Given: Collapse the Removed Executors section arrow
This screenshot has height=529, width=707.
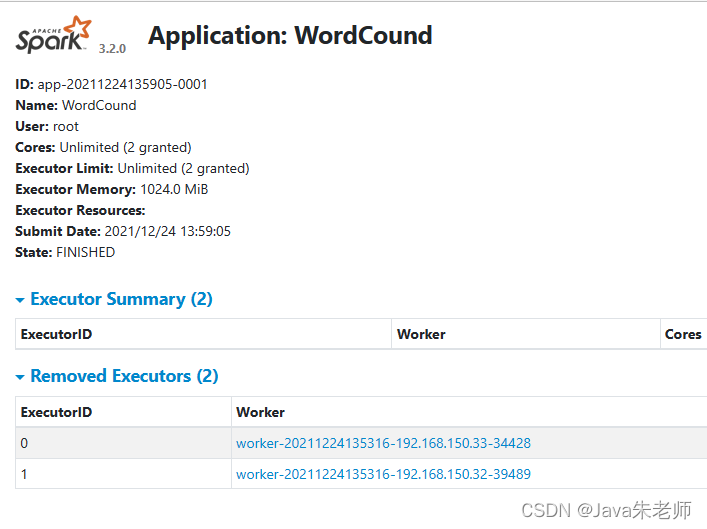Looking at the screenshot, I should 20,377.
